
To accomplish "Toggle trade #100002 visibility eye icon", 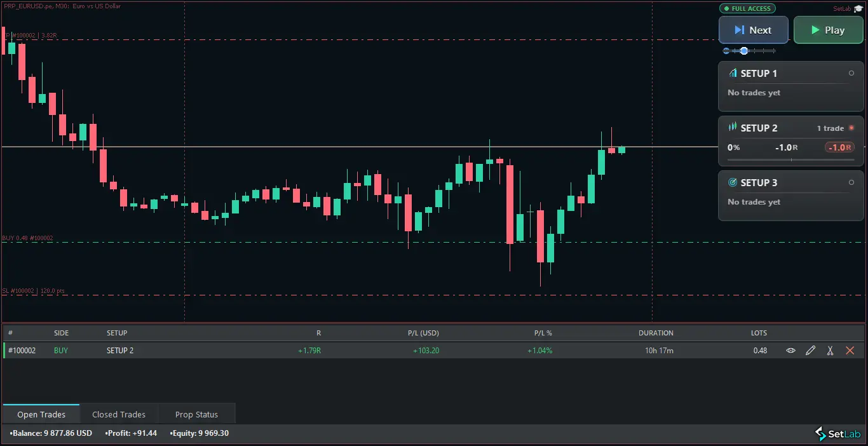I will [790, 350].
